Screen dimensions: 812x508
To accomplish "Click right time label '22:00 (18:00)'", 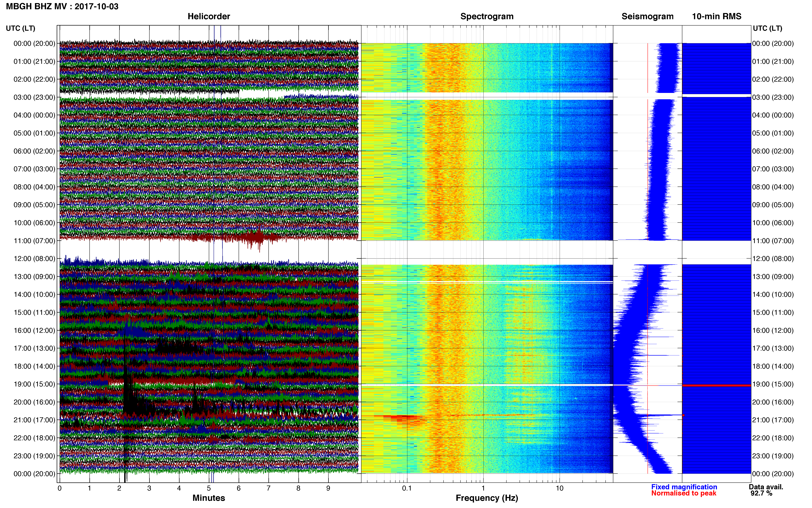I will (x=773, y=438).
